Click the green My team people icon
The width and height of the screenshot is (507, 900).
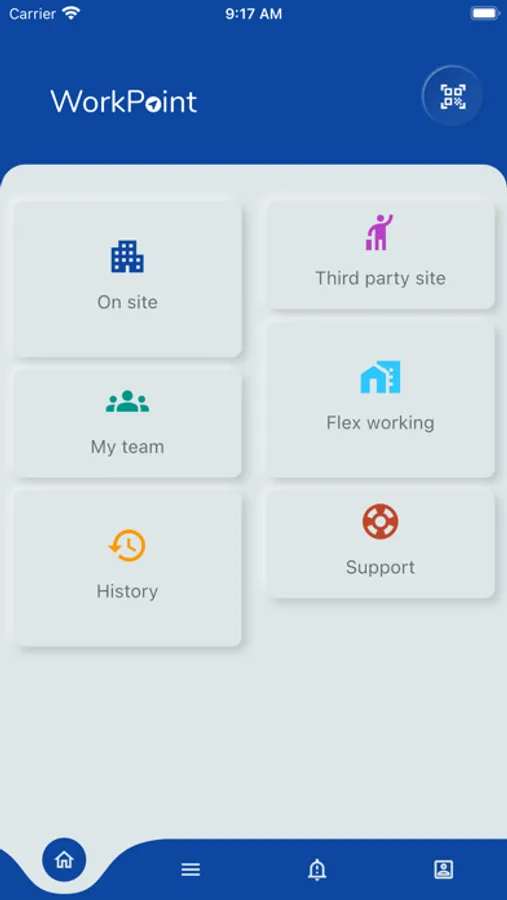tap(127, 401)
